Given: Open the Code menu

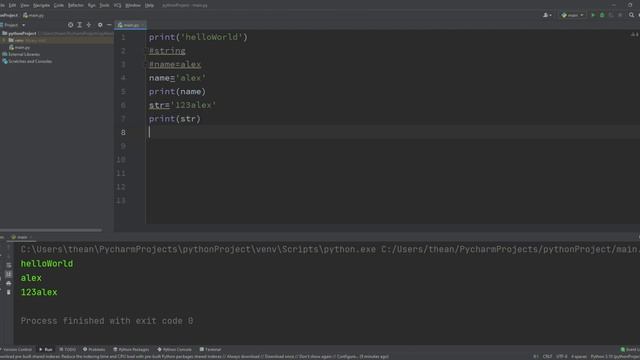Looking at the screenshot, I should tap(59, 5).
